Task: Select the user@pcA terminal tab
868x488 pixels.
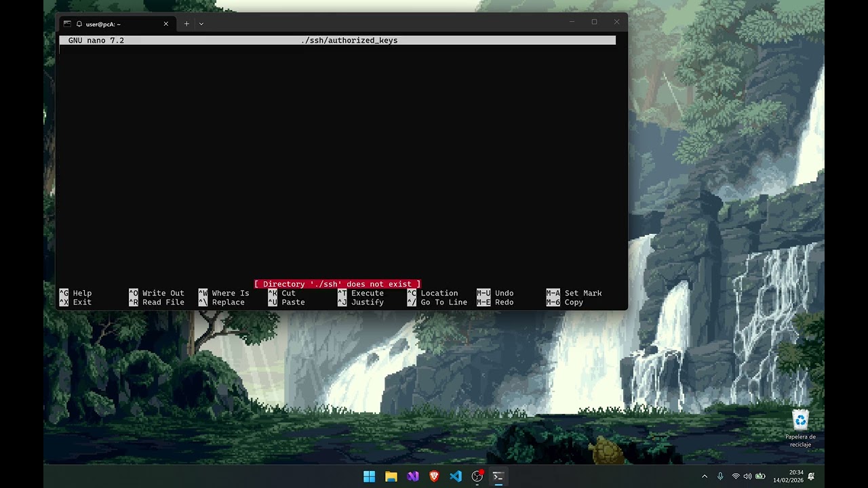Action: point(117,24)
